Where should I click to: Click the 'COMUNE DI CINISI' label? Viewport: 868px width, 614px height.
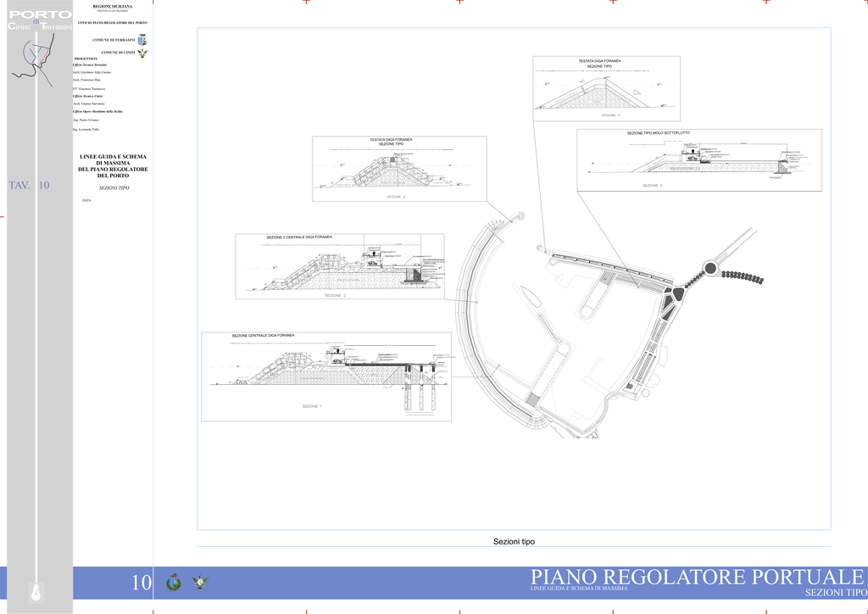pyautogui.click(x=118, y=53)
